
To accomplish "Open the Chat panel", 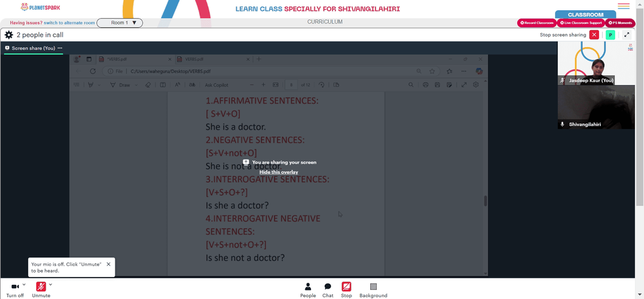I will point(328,290).
